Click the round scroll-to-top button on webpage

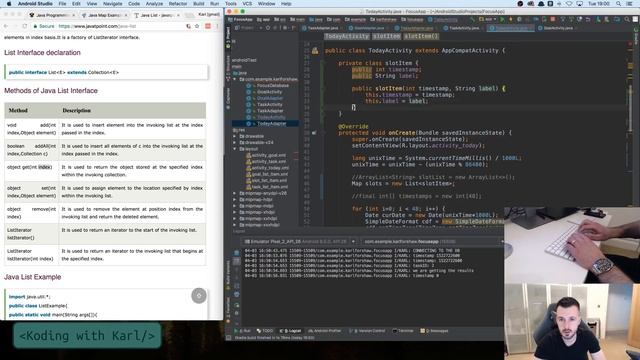coord(199,296)
